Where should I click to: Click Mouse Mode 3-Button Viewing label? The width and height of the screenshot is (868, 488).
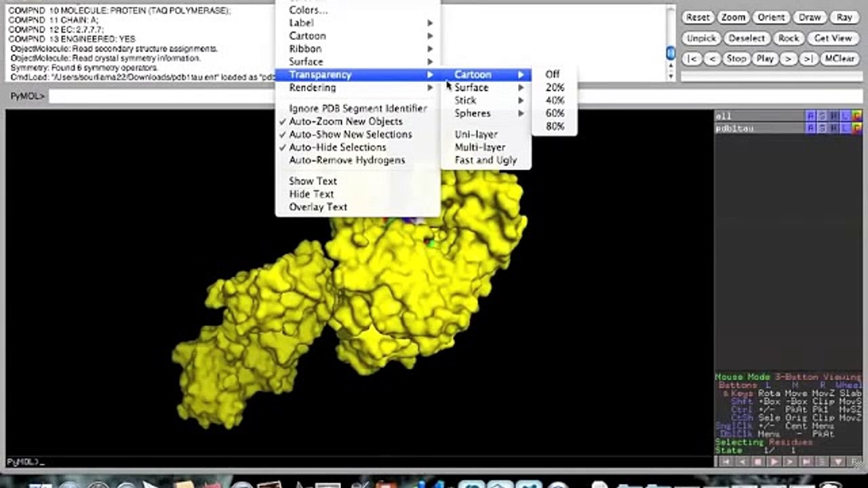788,377
